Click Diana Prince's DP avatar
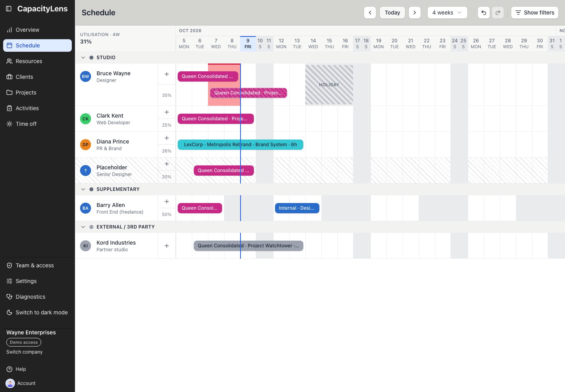 [86, 145]
